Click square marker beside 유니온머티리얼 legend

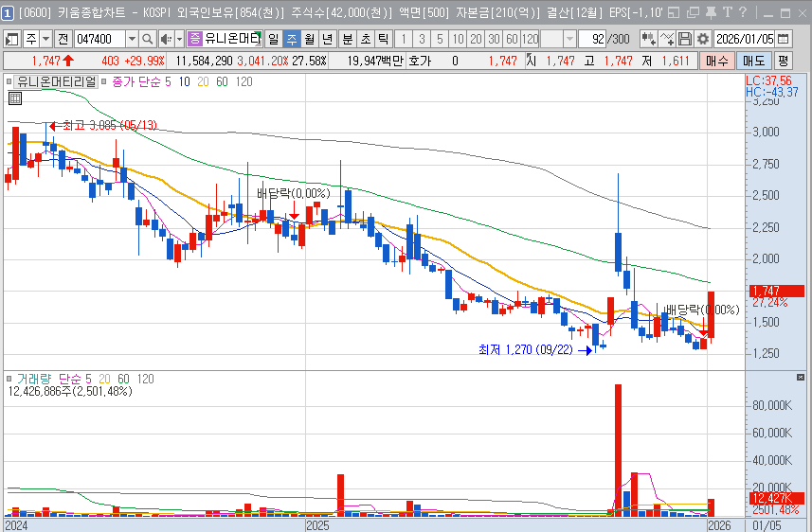pyautogui.click(x=9, y=81)
